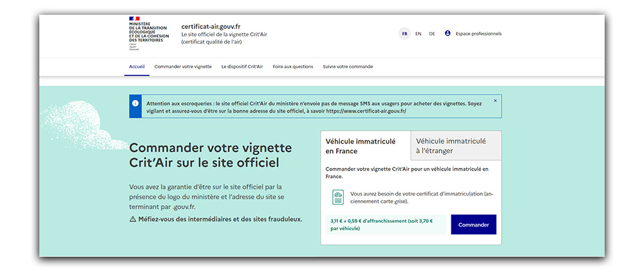The width and height of the screenshot is (644, 278).
Task: Click the text Vous aurez besoin de votre certificat
Action: coord(422,198)
